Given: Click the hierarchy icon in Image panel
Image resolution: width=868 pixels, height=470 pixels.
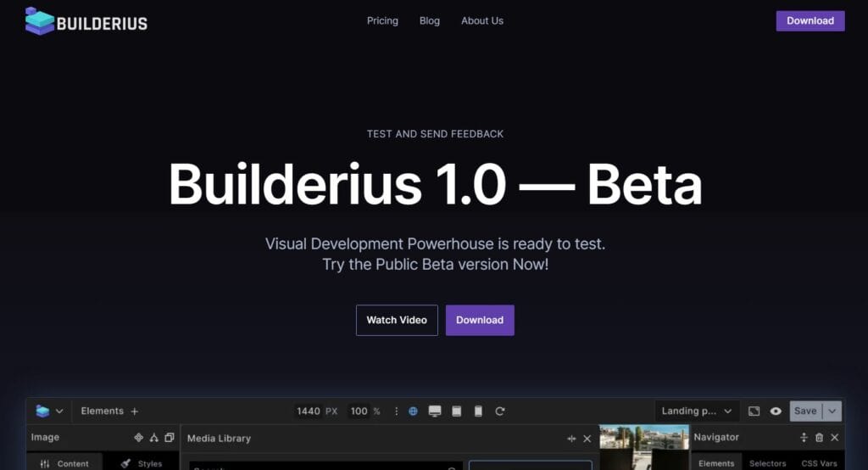Looking at the screenshot, I should click(x=154, y=437).
